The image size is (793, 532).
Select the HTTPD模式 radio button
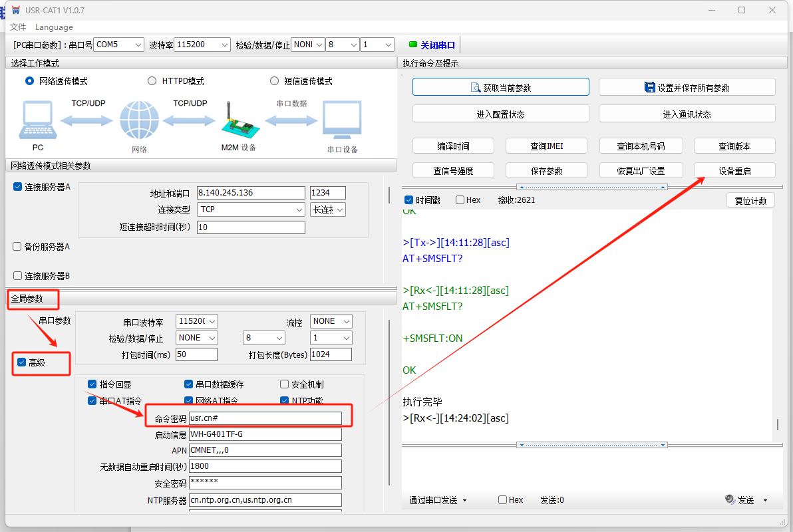(152, 81)
